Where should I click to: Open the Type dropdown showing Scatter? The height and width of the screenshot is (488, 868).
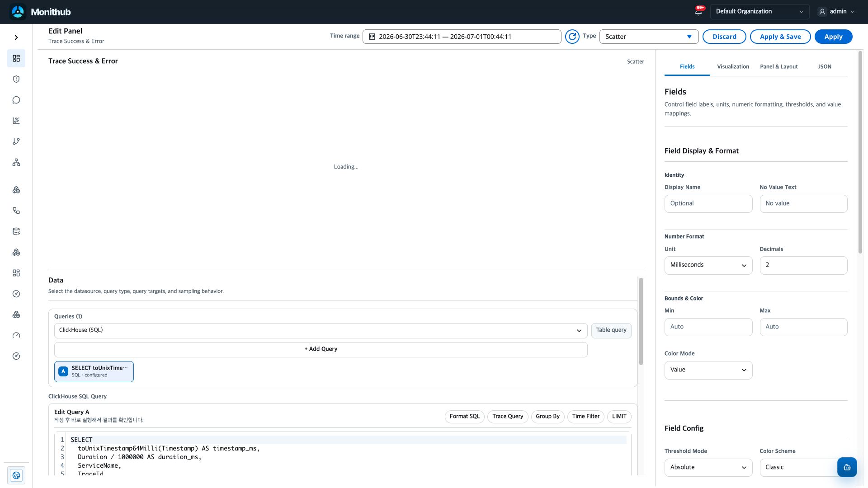[649, 37]
